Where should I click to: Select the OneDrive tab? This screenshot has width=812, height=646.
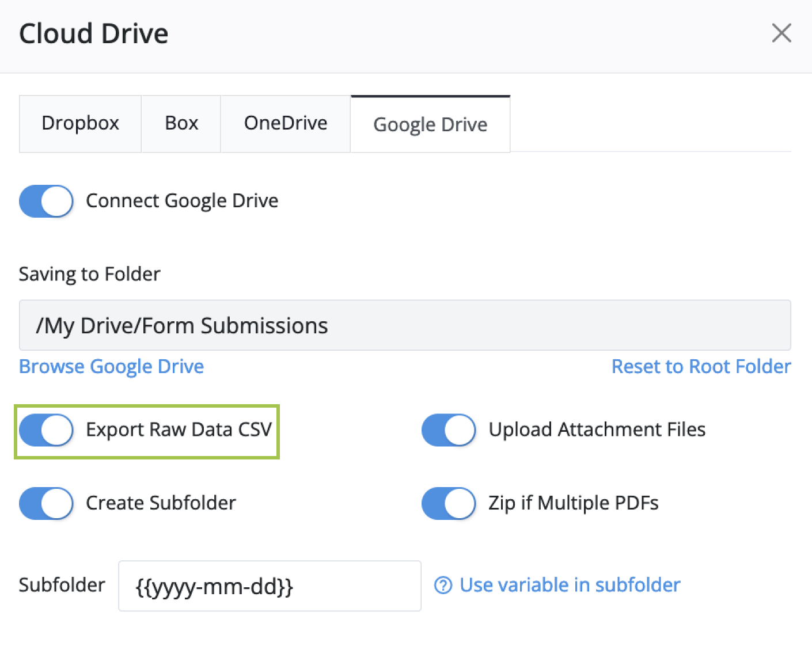[286, 123]
